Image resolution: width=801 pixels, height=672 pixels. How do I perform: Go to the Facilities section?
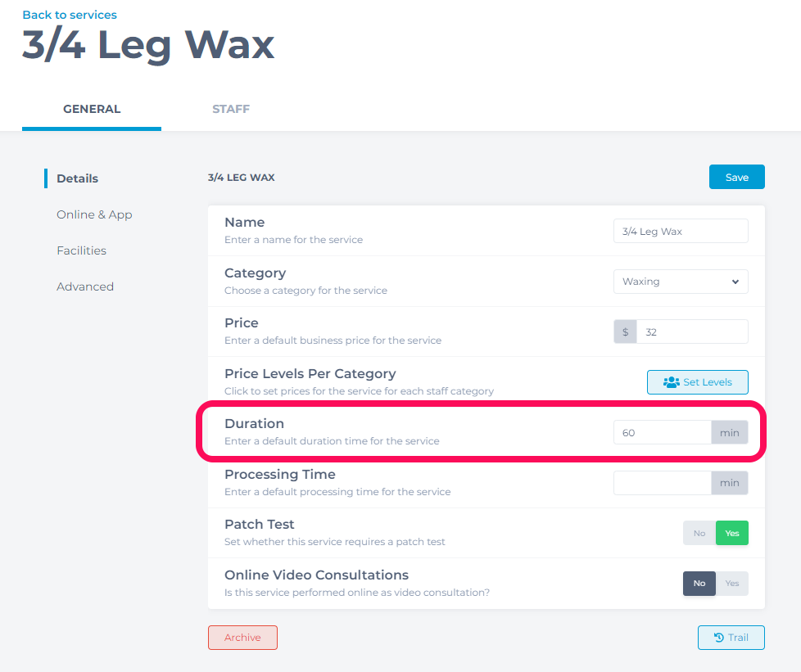click(x=81, y=250)
